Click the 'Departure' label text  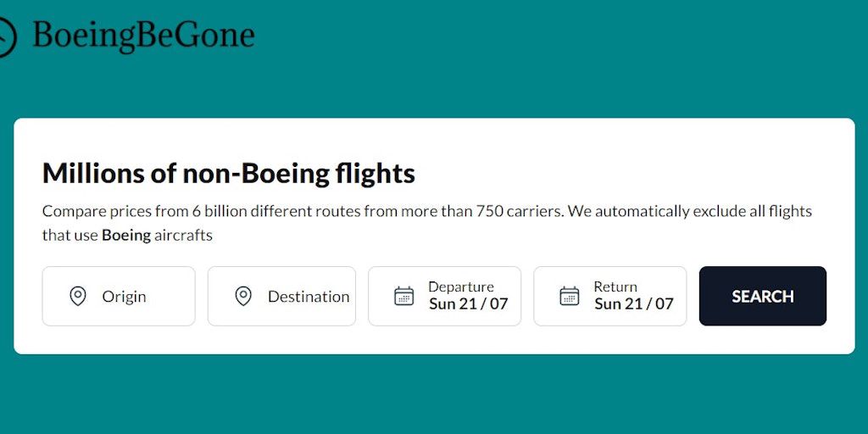460,287
